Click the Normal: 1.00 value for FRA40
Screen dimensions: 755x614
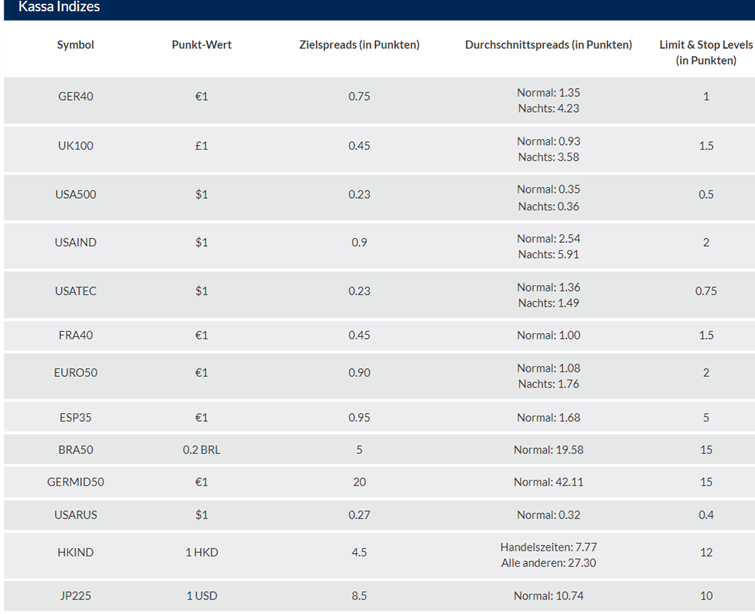click(x=548, y=335)
